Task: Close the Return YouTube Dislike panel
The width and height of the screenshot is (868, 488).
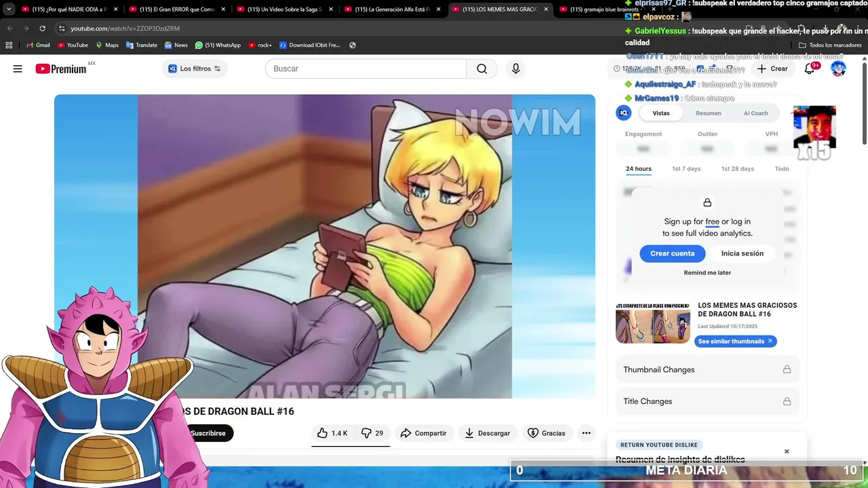Action: (787, 451)
